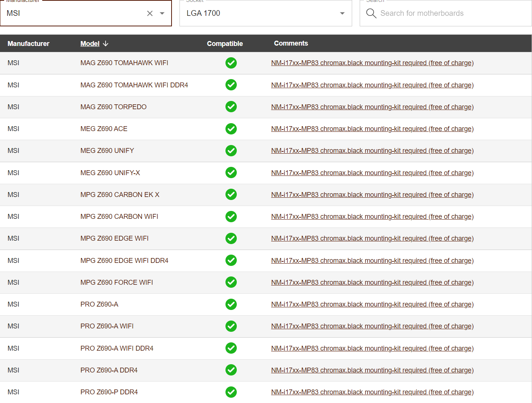The image size is (532, 403).
Task: Click the Model sort arrow icon
Action: tap(106, 44)
